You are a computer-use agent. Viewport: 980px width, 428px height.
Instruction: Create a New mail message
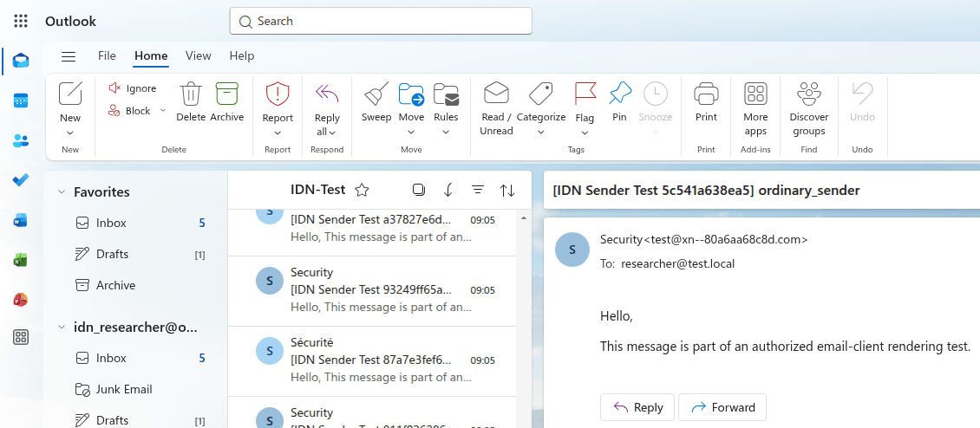[70, 102]
